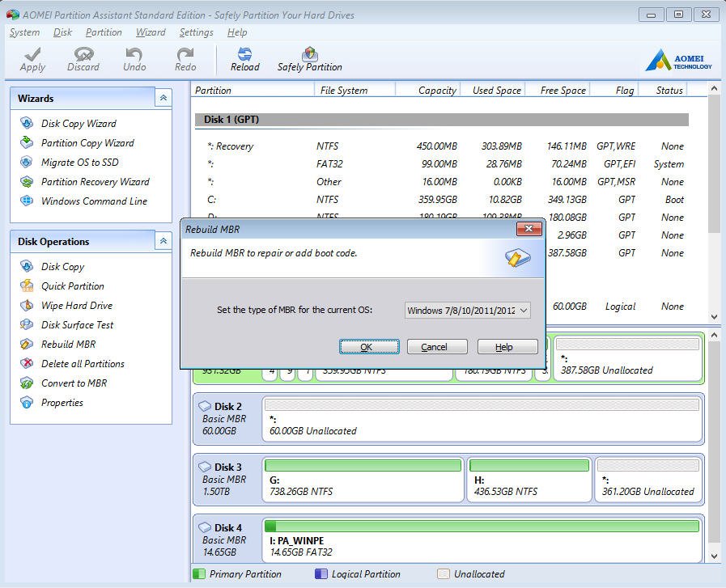This screenshot has height=588, width=726.
Task: Collapse the Wizards panel
Action: coord(163,99)
